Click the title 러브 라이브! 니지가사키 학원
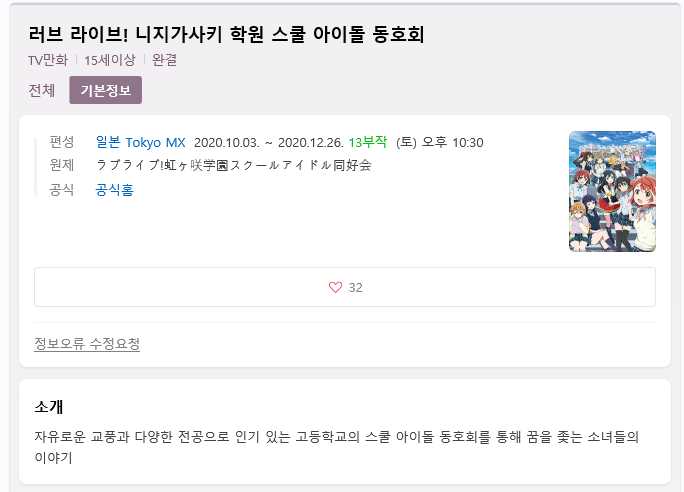This screenshot has width=684, height=492. pos(146,34)
